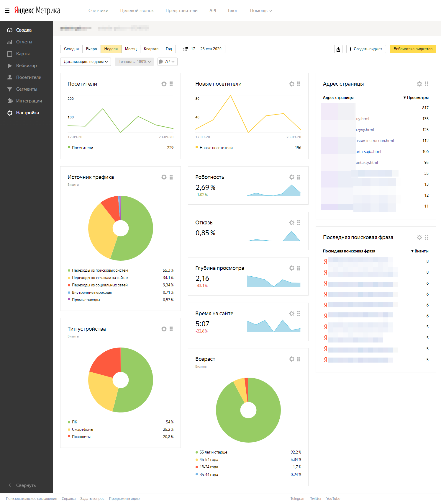Open Вебвизор in the sidebar
441x504 pixels.
26,66
